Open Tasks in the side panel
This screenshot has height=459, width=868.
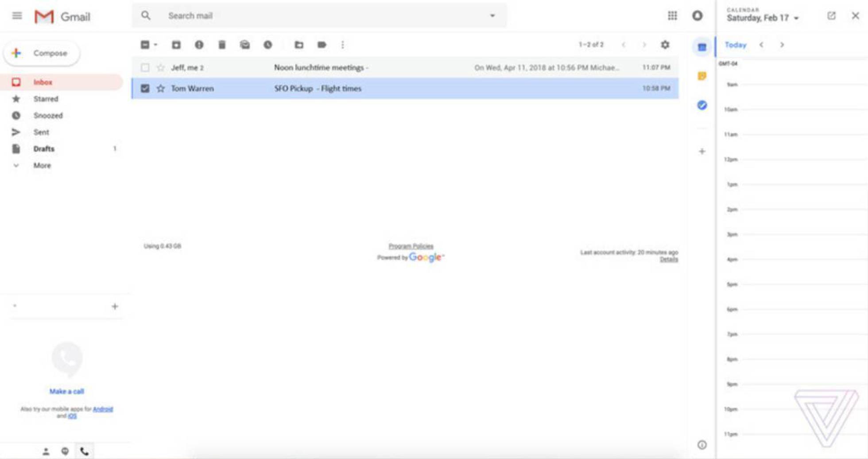[702, 105]
